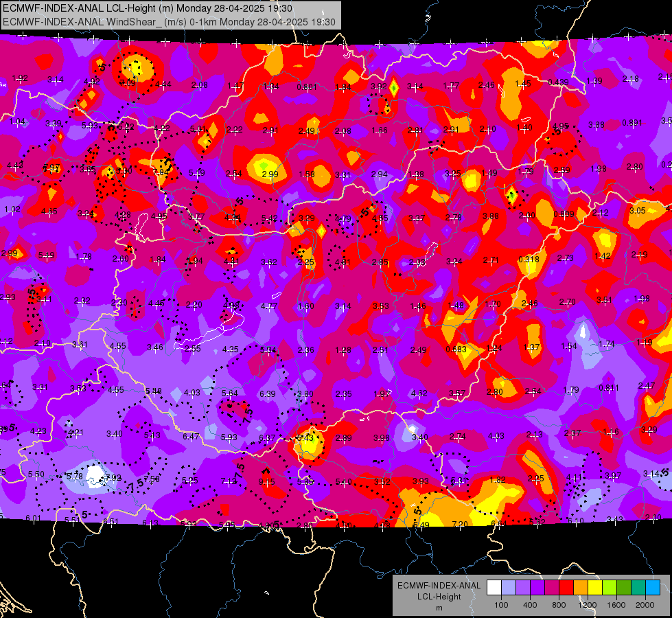Click the wind shear value 5.64

230,393
